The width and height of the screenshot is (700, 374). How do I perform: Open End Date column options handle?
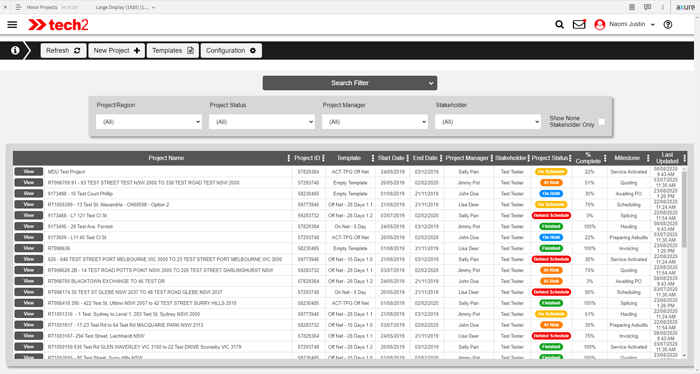[x=441, y=158]
